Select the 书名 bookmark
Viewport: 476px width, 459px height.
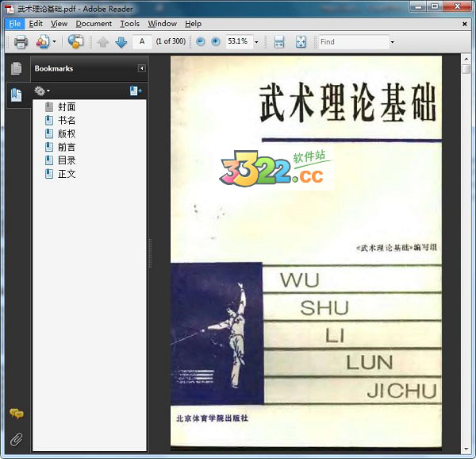[67, 120]
